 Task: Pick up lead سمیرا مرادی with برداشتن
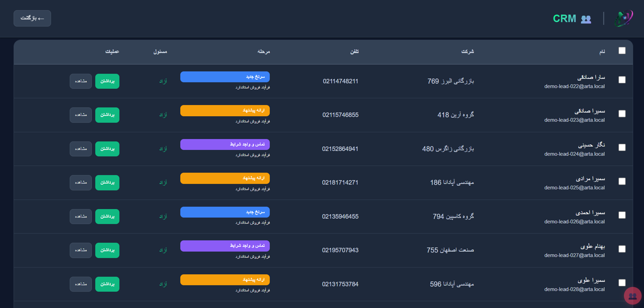(x=107, y=183)
